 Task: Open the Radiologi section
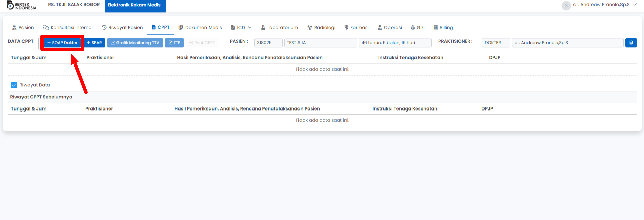click(321, 28)
